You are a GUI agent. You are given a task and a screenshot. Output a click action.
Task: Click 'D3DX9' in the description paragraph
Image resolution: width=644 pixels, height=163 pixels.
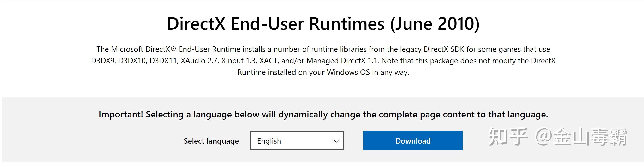(x=103, y=61)
